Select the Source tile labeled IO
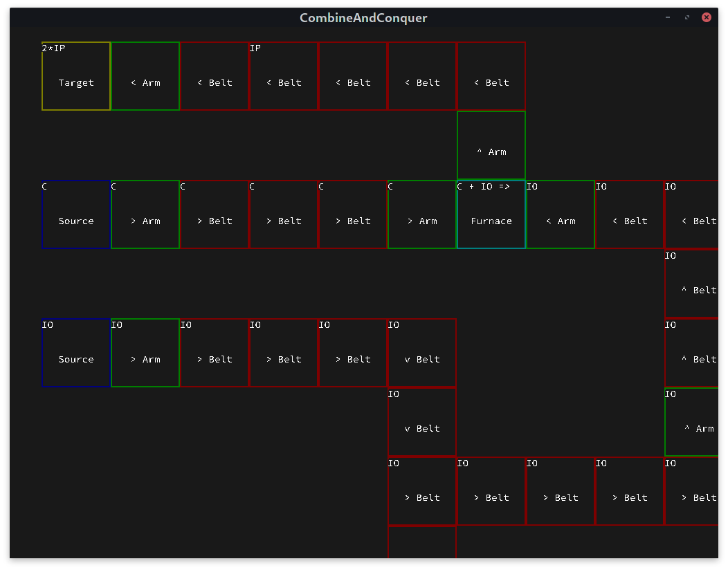This screenshot has height=570, width=728. (76, 353)
